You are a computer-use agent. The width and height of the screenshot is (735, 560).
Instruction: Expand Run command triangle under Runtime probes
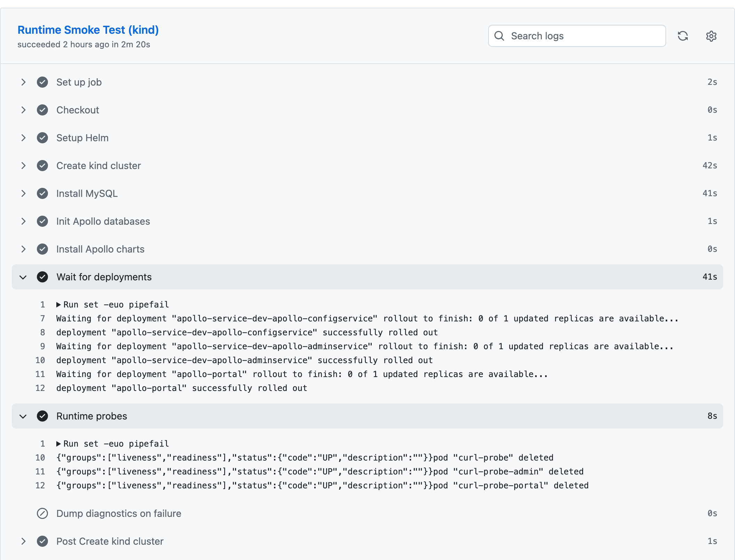59,444
